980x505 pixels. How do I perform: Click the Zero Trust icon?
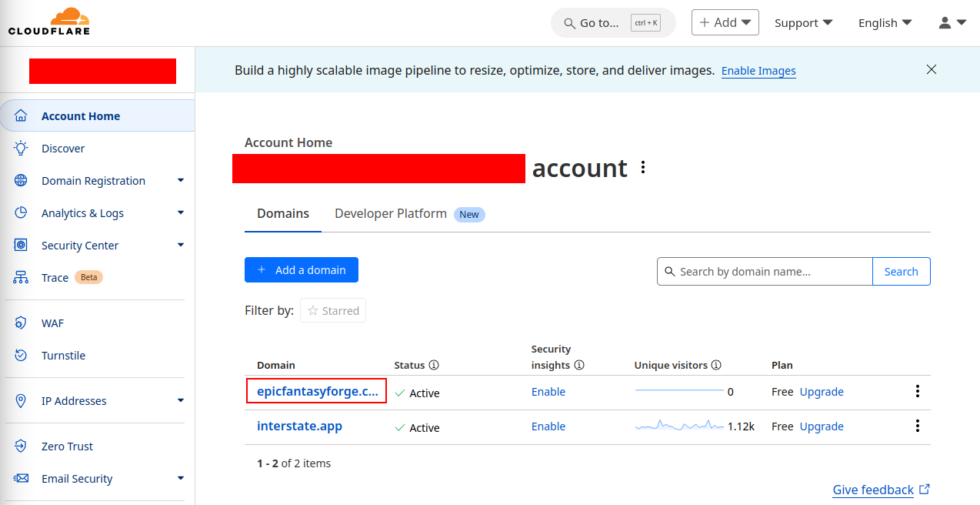pos(21,446)
